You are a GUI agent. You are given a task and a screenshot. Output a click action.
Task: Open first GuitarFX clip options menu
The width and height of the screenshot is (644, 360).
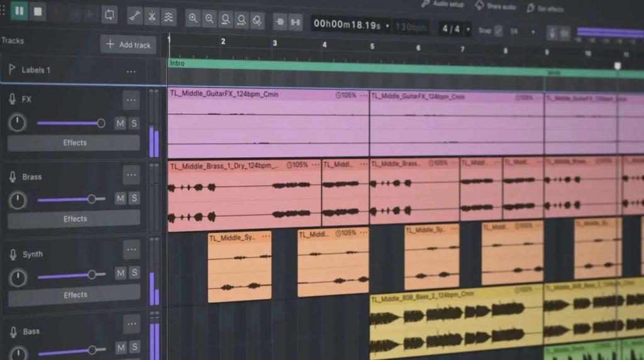[x=364, y=95]
